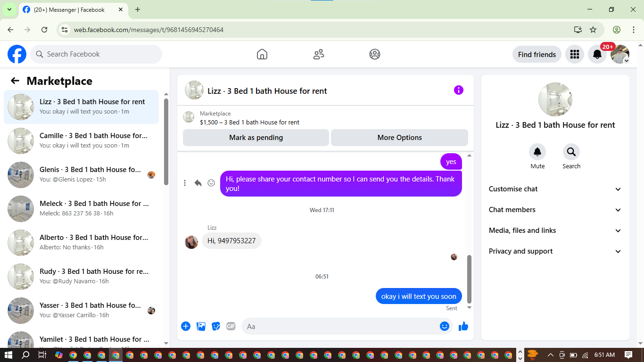Mute this conversation with the bell icon
This screenshot has height=362, width=644.
[x=537, y=152]
